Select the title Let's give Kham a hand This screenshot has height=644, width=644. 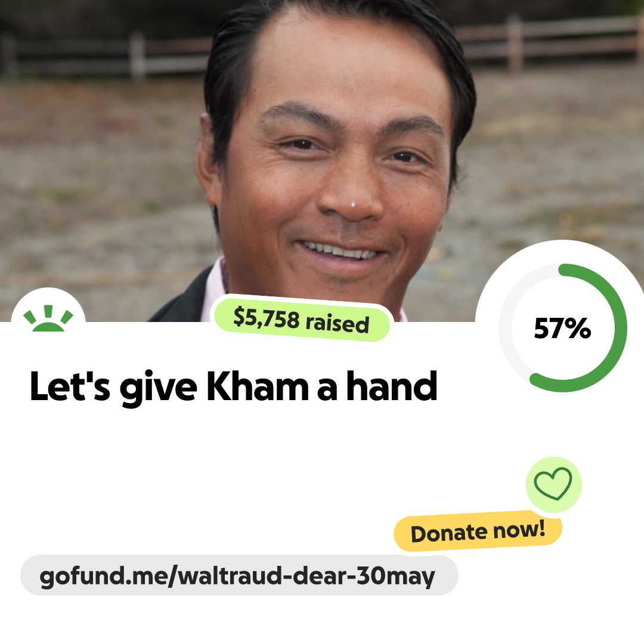pos(233,387)
